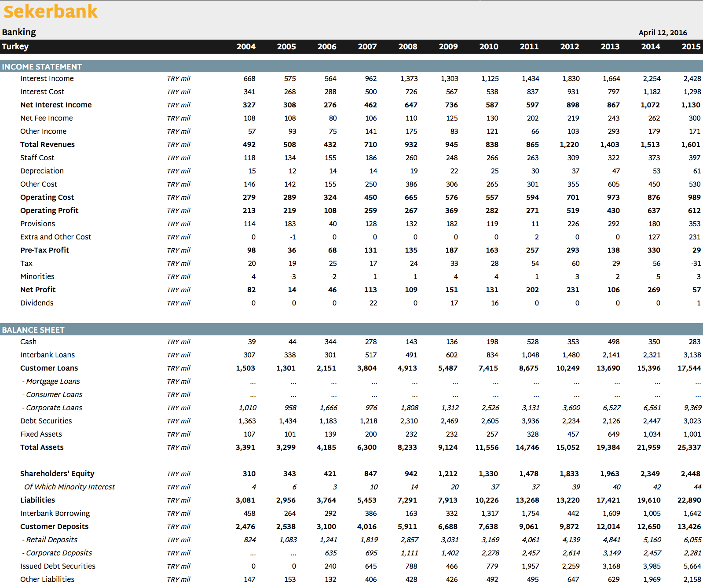Click Customer Loans 2015 value 17,544
Viewport: 703px width, 588px height.
689,368
